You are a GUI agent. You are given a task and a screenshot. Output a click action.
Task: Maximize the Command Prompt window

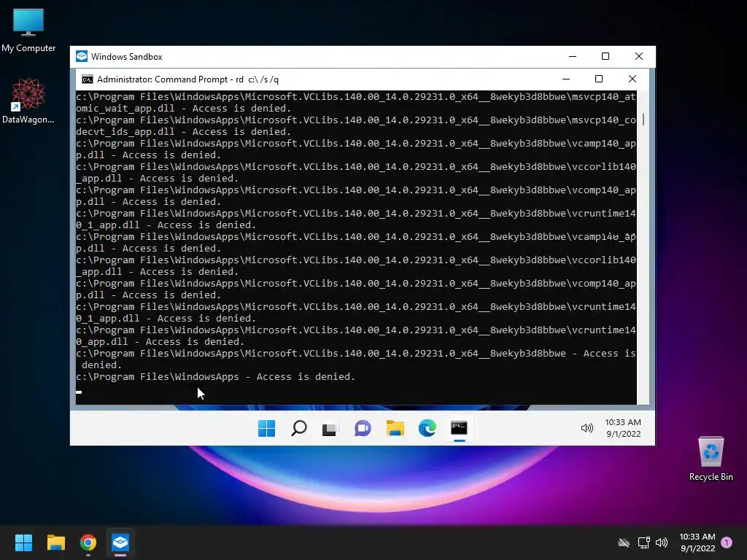click(599, 79)
